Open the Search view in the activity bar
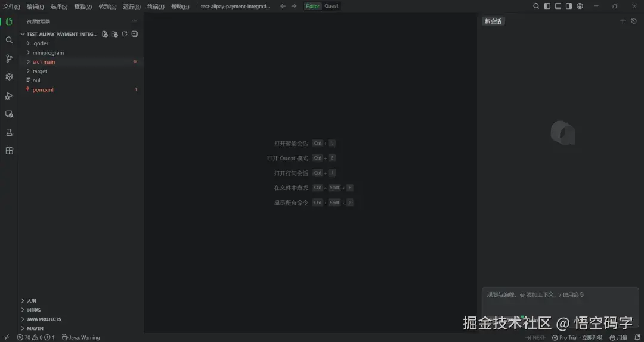 (x=9, y=40)
